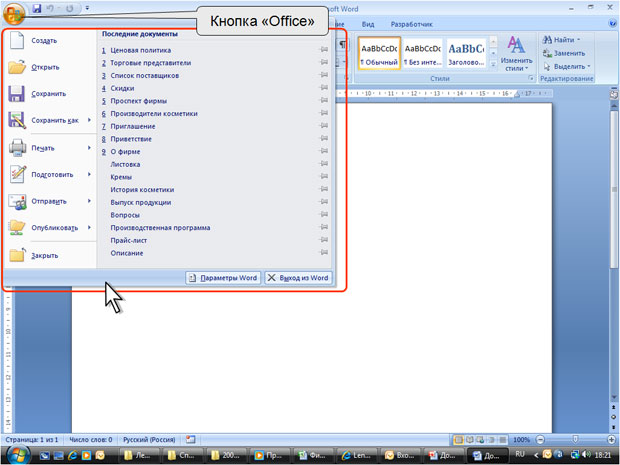Apply the Без интервала style

pos(422,53)
